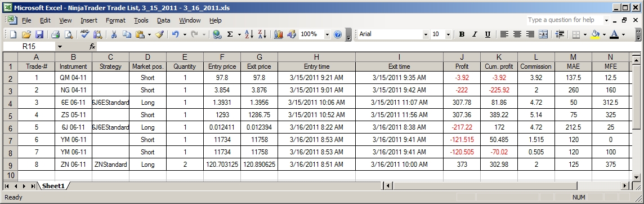Image resolution: width=644 pixels, height=204 pixels.
Task: Apply the yellow fill color
Action: point(595,34)
